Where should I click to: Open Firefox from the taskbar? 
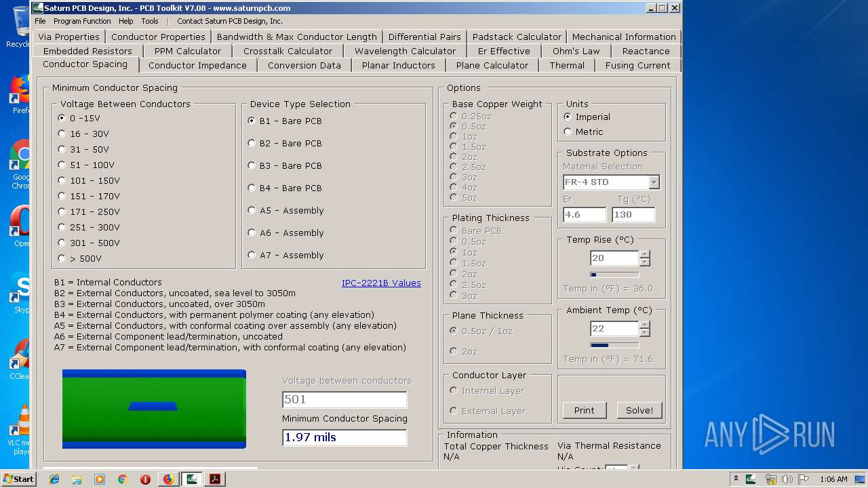click(x=168, y=479)
